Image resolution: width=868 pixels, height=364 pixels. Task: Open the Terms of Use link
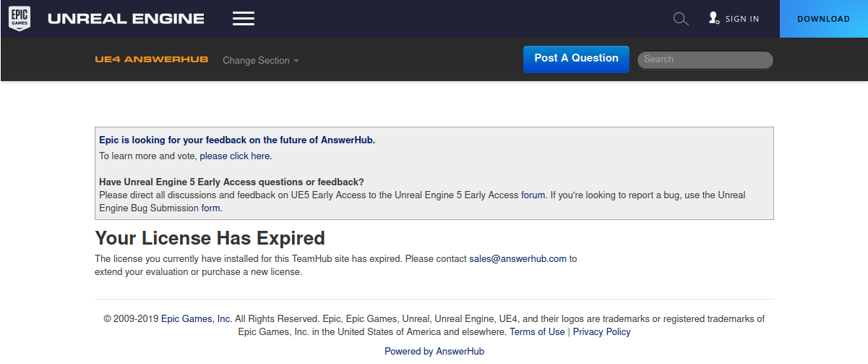click(537, 331)
